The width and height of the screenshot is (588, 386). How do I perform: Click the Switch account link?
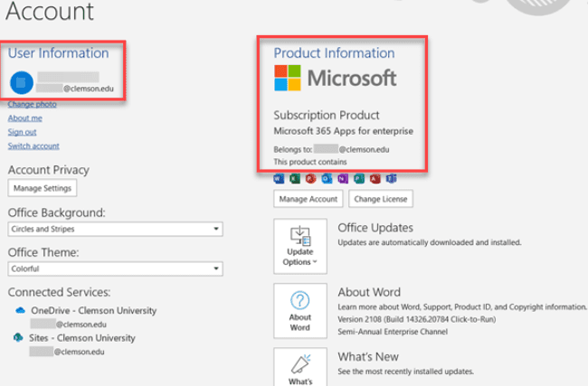click(33, 146)
